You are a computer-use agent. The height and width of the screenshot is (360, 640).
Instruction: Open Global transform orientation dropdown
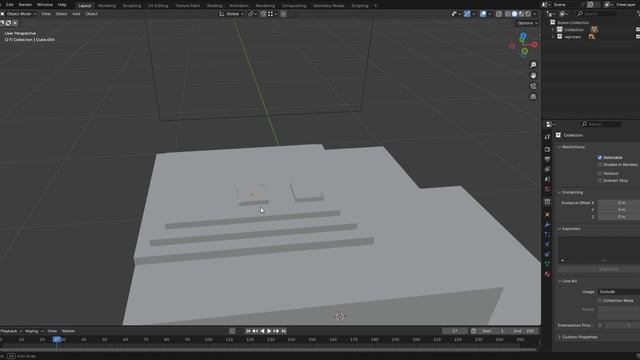(231, 14)
